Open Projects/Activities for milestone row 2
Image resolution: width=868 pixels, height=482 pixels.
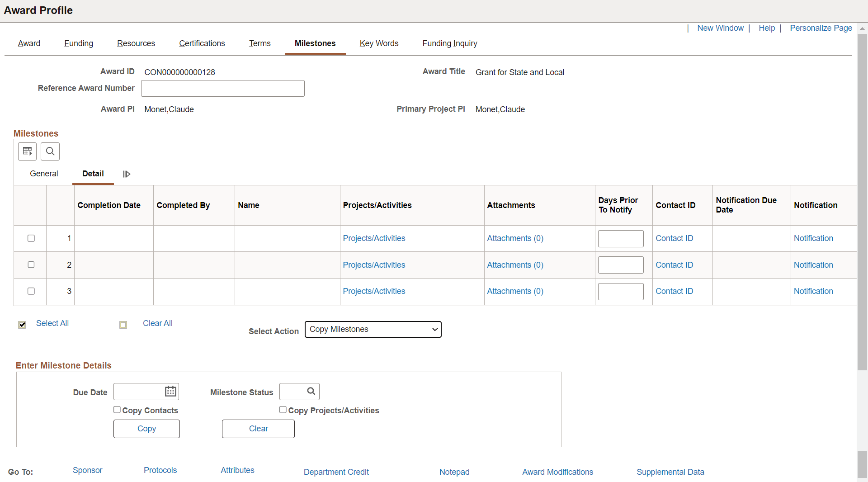pos(374,265)
